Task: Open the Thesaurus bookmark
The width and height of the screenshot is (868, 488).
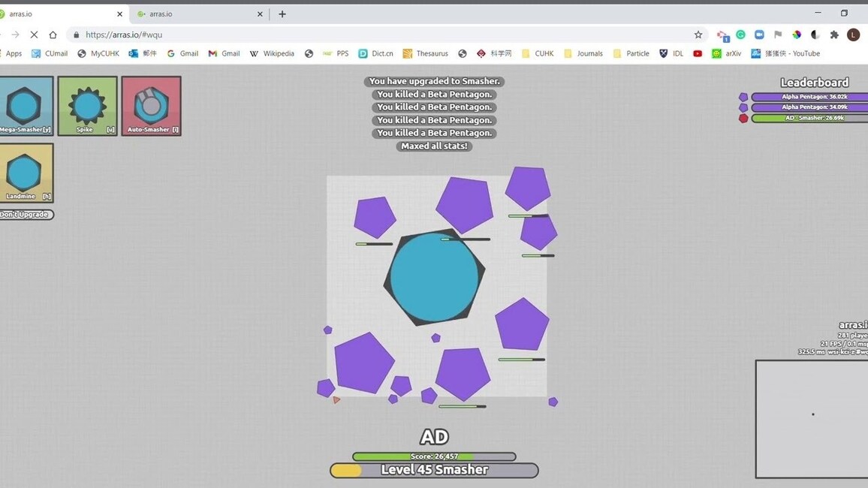Action: point(426,53)
